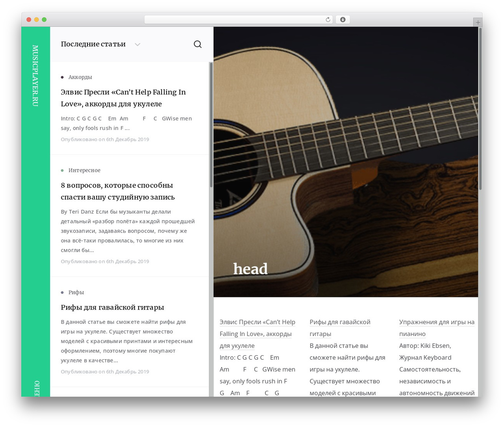Viewport: 504px width, 427px height.
Task: Click the sidebar list scrollbar thumb
Action: (x=211, y=125)
